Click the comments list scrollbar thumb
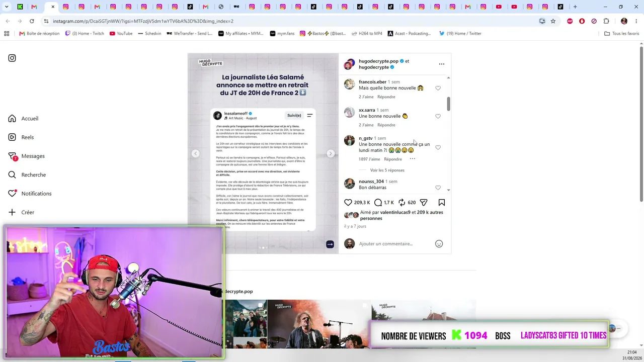Image resolution: width=644 pixels, height=362 pixels. pos(448,104)
